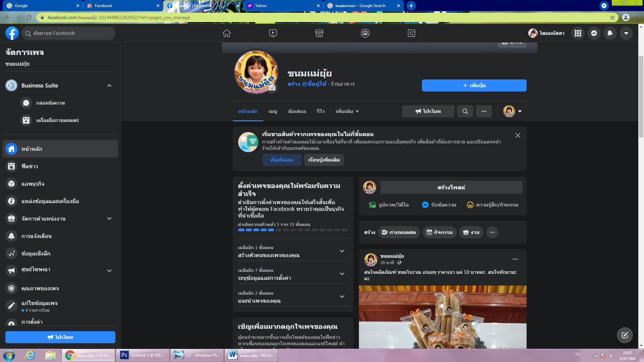Expand the ศูนย์โฆษณา sidebar item
The height and width of the screenshot is (362, 644).
point(109,270)
